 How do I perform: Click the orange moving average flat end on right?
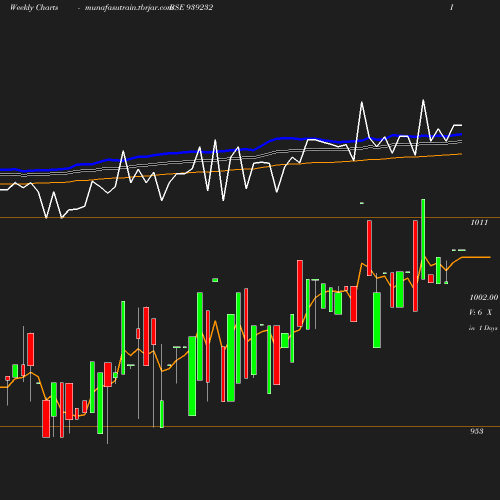point(476,257)
